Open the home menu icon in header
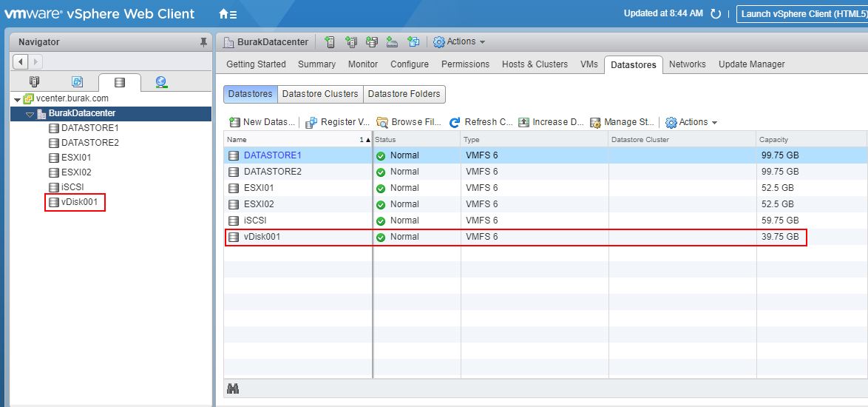 point(228,14)
